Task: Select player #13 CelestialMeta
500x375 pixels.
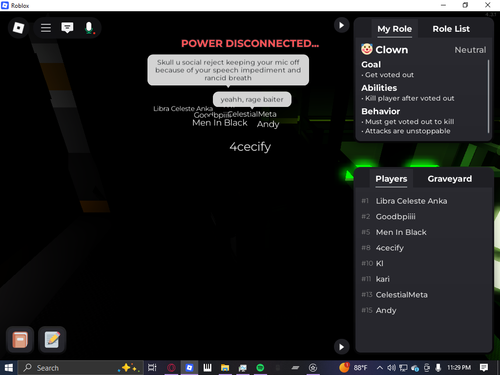Action: 423,295
